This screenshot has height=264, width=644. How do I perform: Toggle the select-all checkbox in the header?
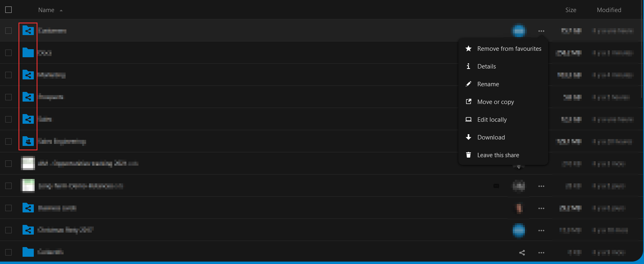pos(8,9)
